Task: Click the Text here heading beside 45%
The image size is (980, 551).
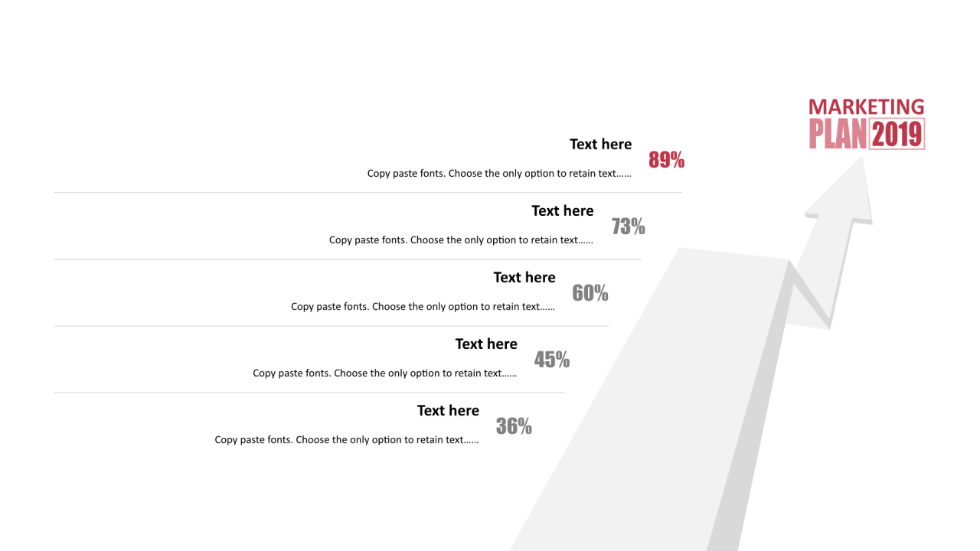Action: click(x=486, y=344)
